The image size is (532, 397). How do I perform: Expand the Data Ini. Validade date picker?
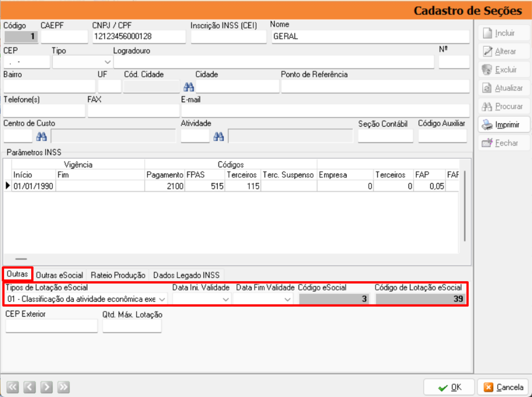pyautogui.click(x=225, y=299)
